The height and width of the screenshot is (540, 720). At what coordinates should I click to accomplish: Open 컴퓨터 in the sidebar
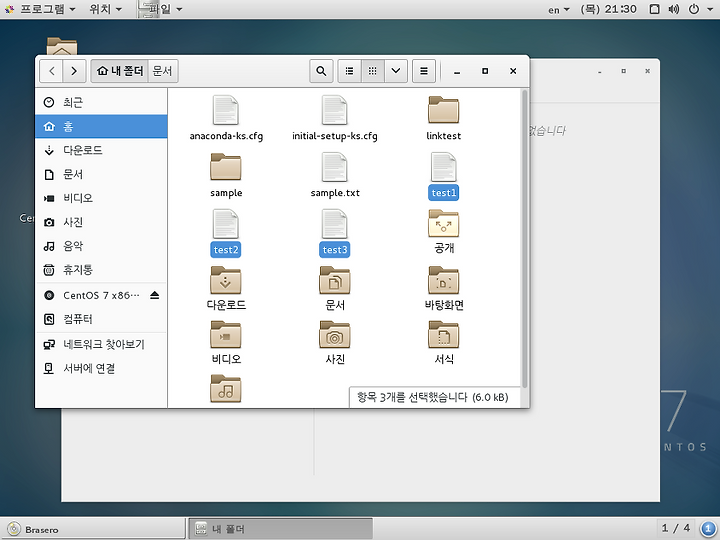101,319
